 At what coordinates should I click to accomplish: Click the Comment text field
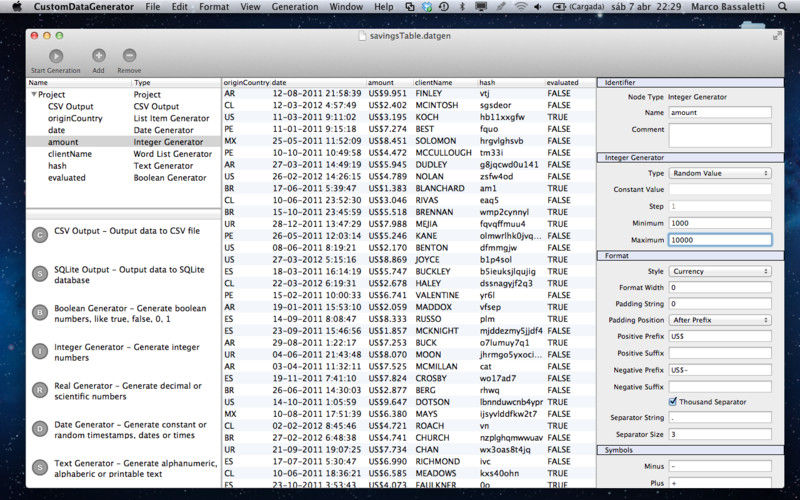(x=720, y=135)
